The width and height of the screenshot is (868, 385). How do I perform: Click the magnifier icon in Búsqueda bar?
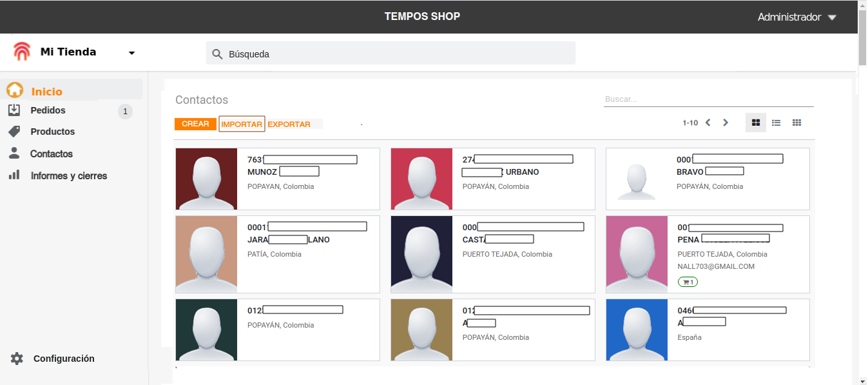click(x=217, y=54)
